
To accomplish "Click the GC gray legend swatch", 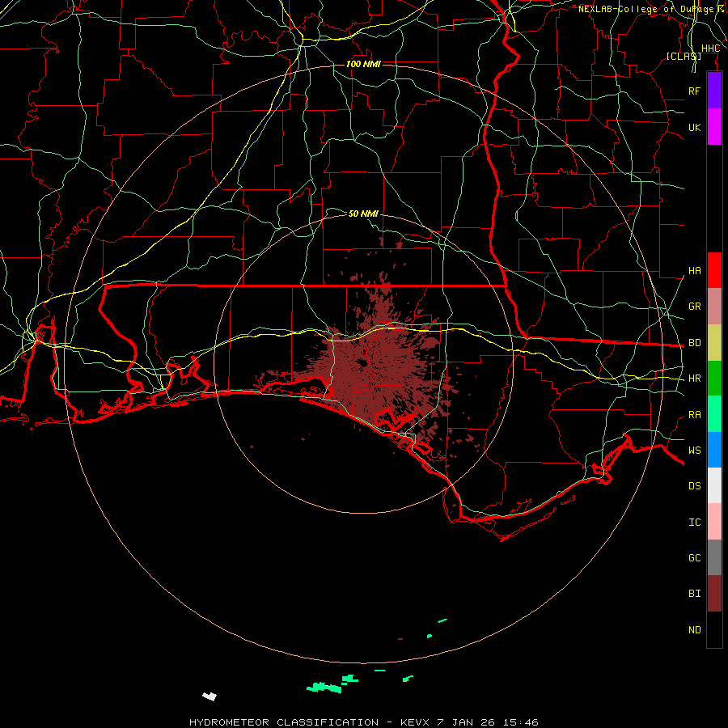I will [714, 557].
